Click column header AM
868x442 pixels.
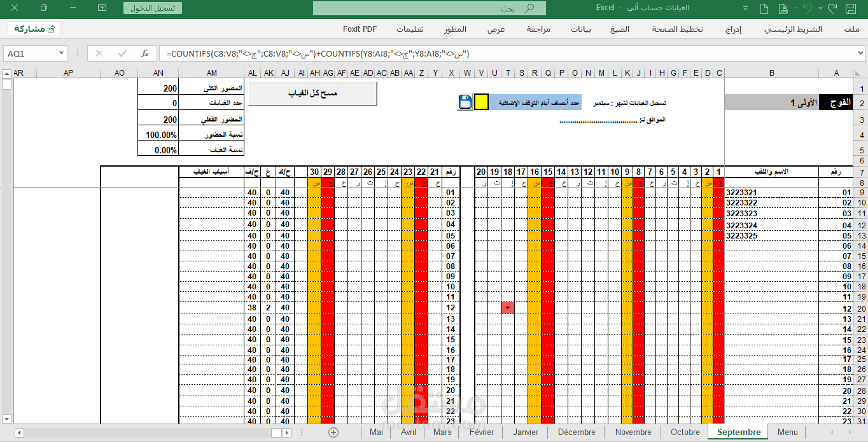(x=212, y=73)
